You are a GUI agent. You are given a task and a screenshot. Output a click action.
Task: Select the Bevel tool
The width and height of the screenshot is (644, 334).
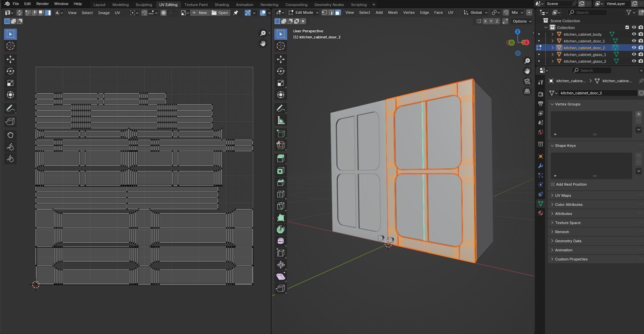[281, 182]
